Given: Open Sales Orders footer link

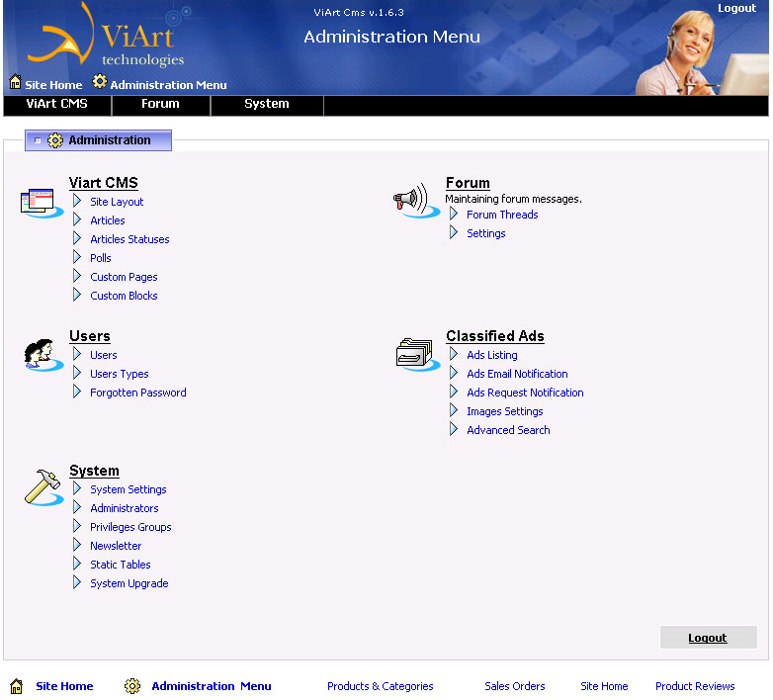Looking at the screenshot, I should tap(515, 686).
